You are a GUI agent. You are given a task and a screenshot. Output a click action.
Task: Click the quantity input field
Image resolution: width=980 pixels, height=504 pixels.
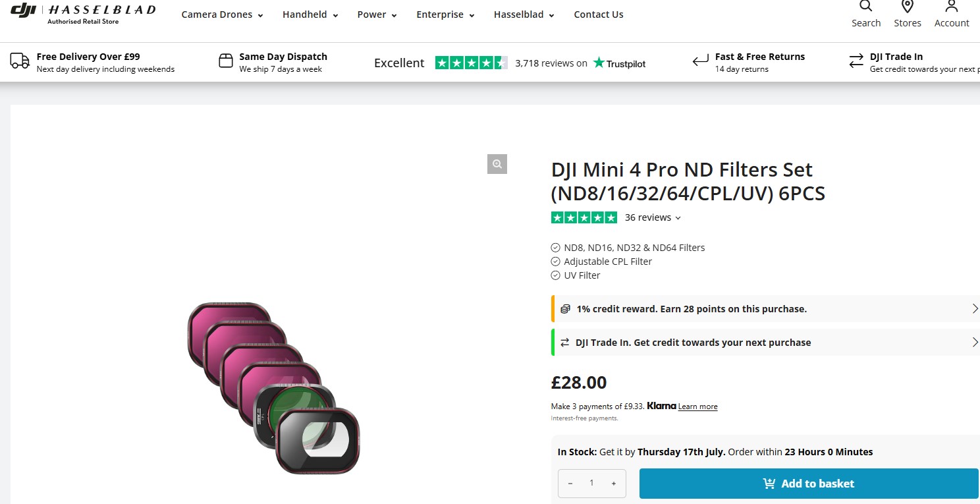[x=591, y=484]
